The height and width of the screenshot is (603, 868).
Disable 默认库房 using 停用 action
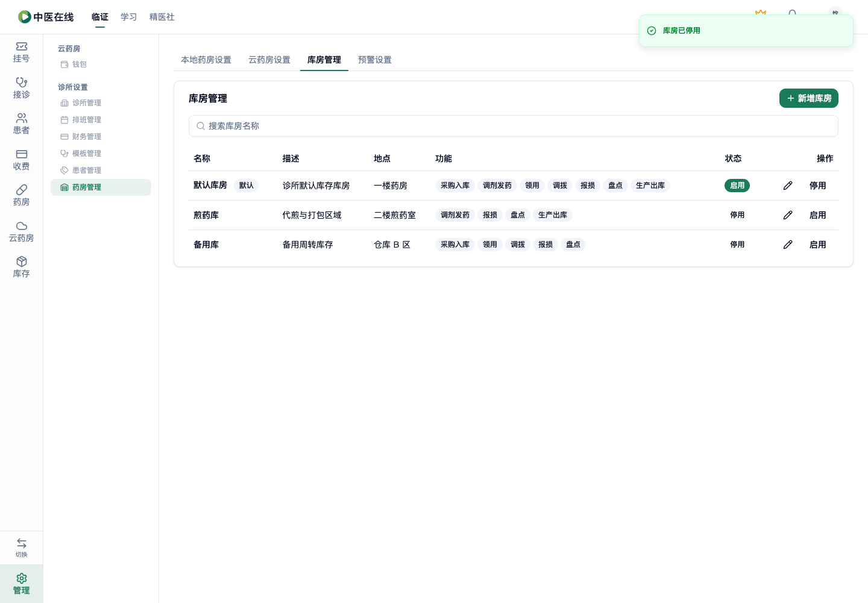(x=818, y=186)
